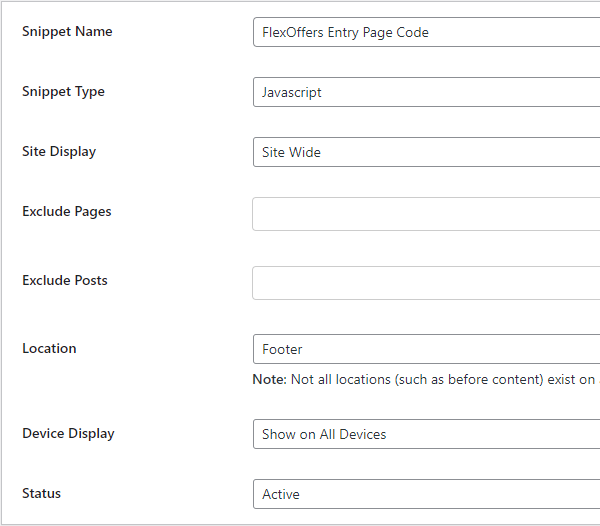
Task: Click the Exclude Pages input box
Action: click(426, 214)
